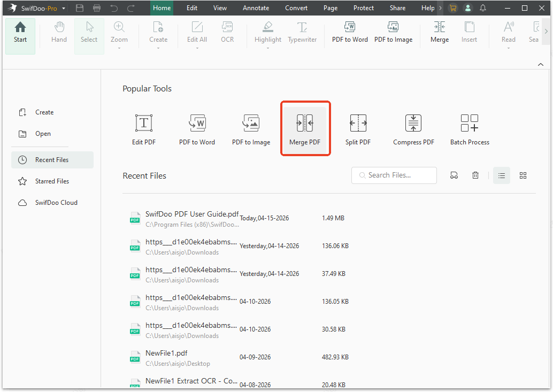Keep recent files in list view
The width and height of the screenshot is (553, 392).
pos(501,175)
